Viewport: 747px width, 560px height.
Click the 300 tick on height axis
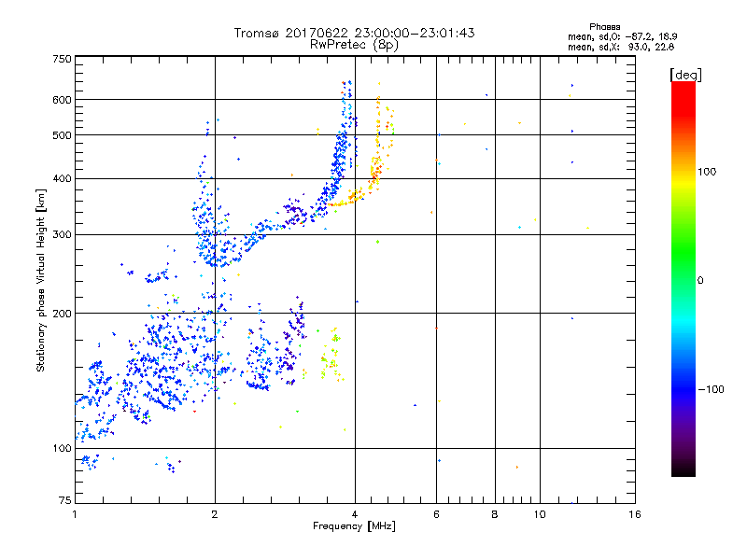tap(62, 234)
